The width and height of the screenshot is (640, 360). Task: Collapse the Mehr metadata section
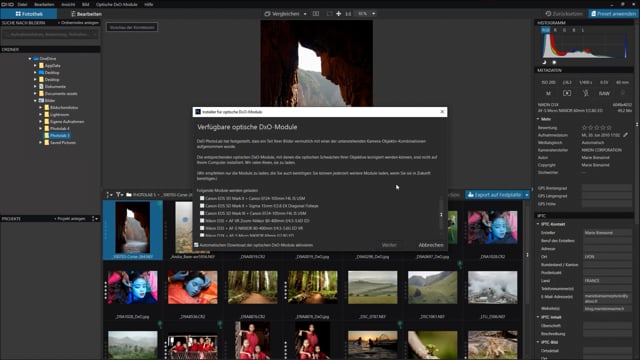[538, 119]
